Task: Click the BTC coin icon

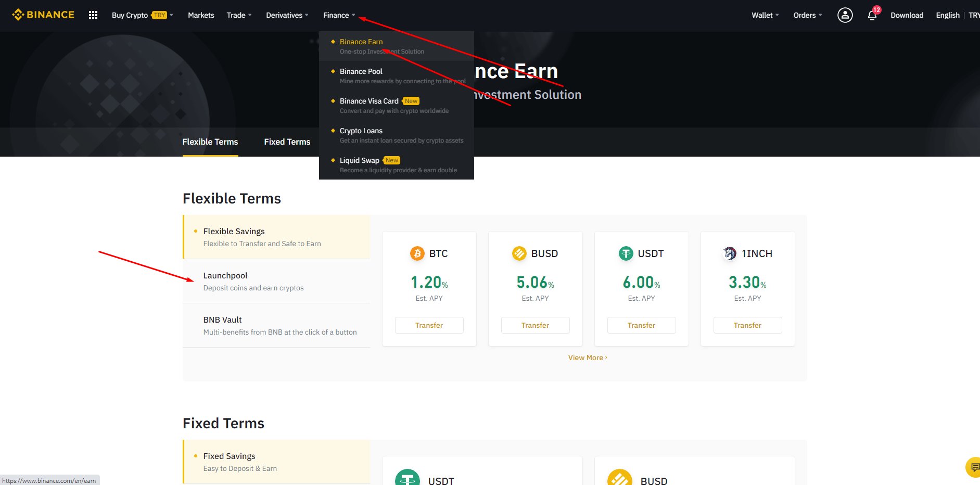Action: tap(417, 253)
